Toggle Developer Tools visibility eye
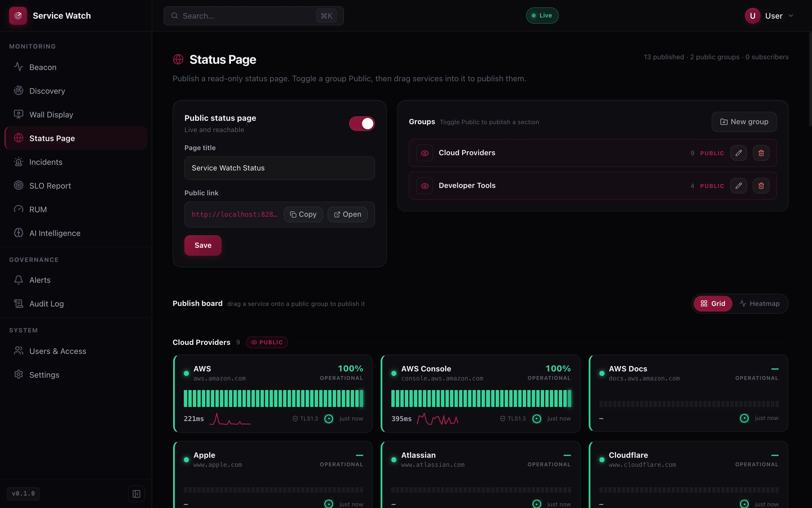The image size is (812, 508). 424,186
